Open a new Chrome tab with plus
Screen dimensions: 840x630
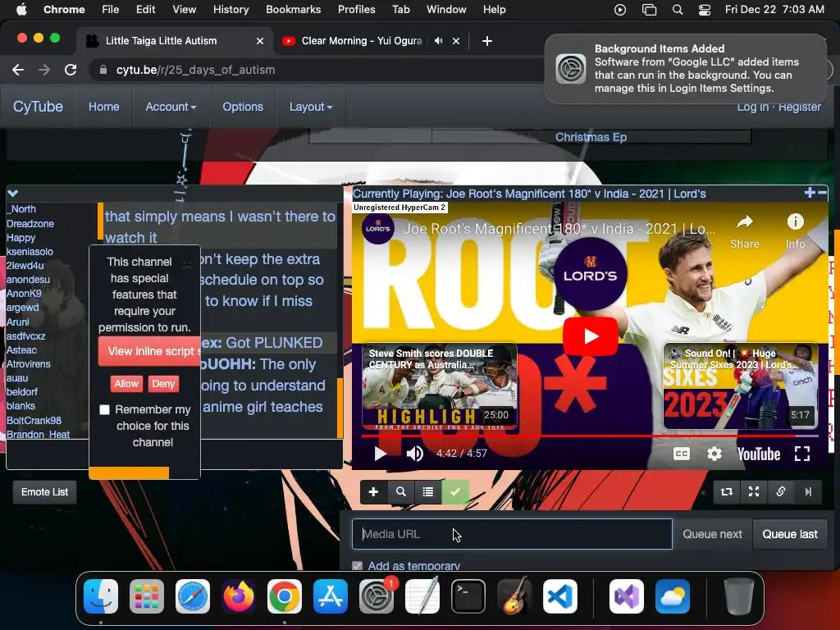[487, 41]
